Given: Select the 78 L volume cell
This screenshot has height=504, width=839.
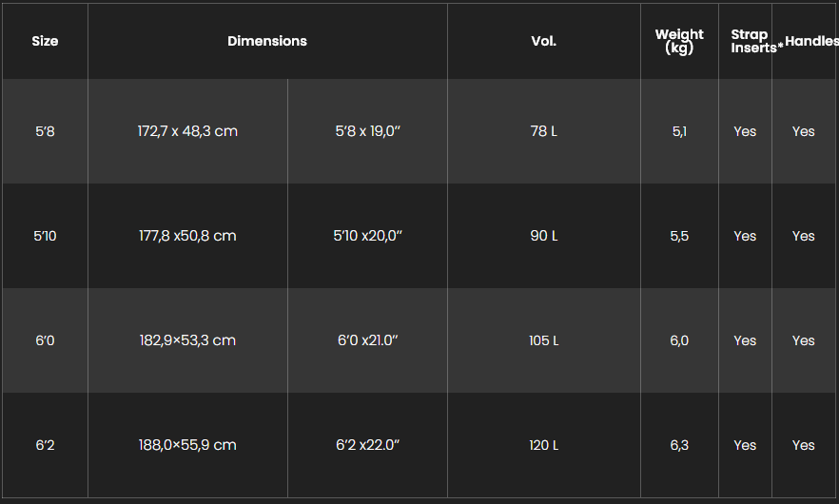Looking at the screenshot, I should (x=544, y=131).
